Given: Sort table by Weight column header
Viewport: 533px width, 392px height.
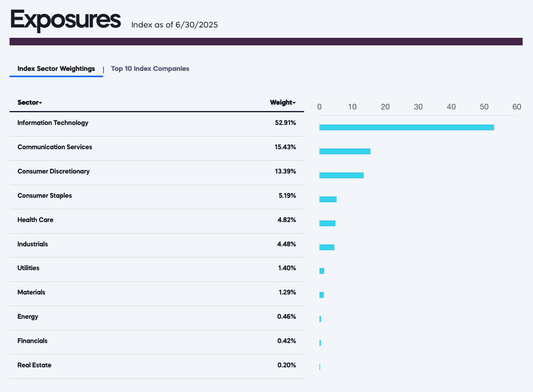Looking at the screenshot, I should [x=283, y=103].
